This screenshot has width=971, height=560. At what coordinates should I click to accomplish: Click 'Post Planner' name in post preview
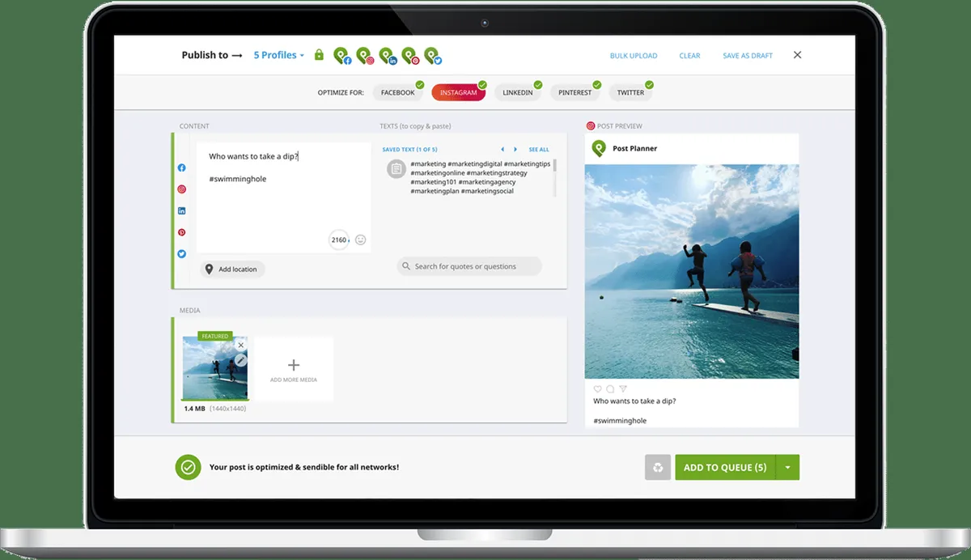tap(635, 148)
